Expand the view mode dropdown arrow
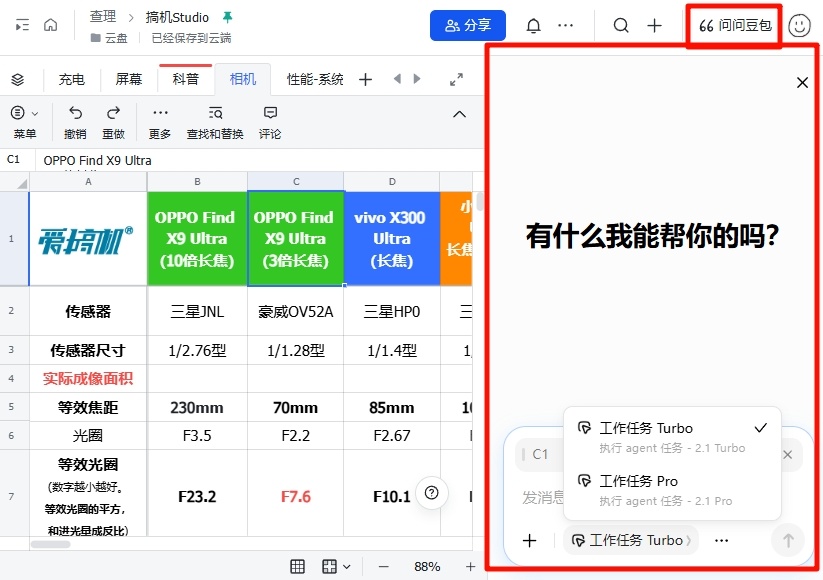This screenshot has width=823, height=580. coord(346,566)
